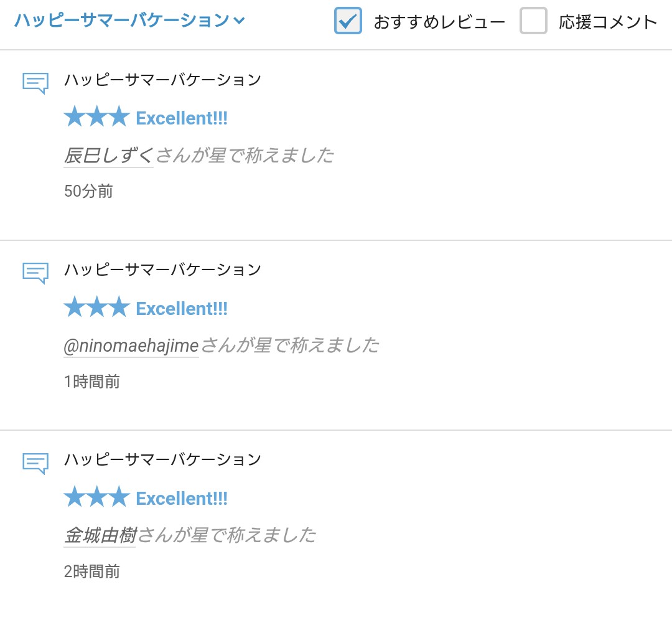Click the three stars in 金城由樹's review
The height and width of the screenshot is (620, 672).
(x=96, y=497)
